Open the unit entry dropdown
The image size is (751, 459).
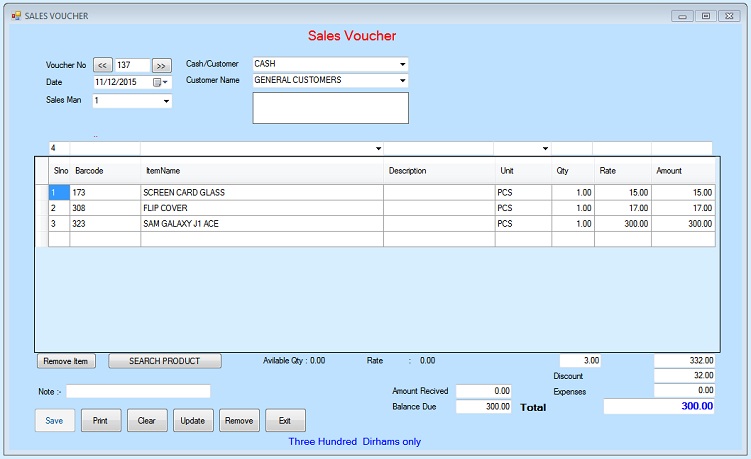pyautogui.click(x=545, y=148)
